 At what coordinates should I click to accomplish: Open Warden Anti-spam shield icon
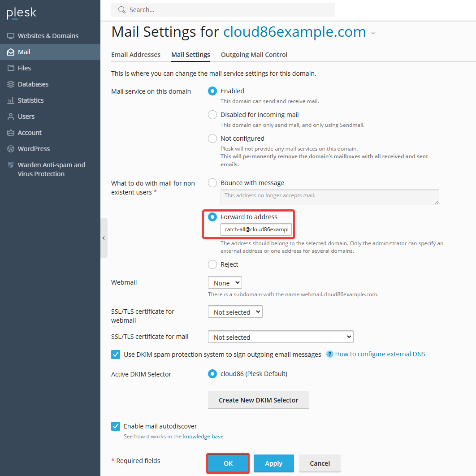coord(11,165)
